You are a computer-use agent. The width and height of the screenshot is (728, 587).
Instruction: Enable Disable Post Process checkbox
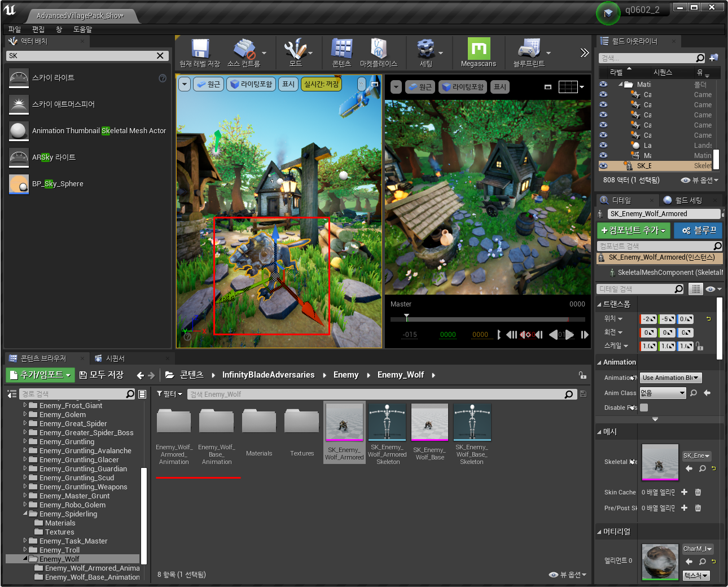coord(644,408)
